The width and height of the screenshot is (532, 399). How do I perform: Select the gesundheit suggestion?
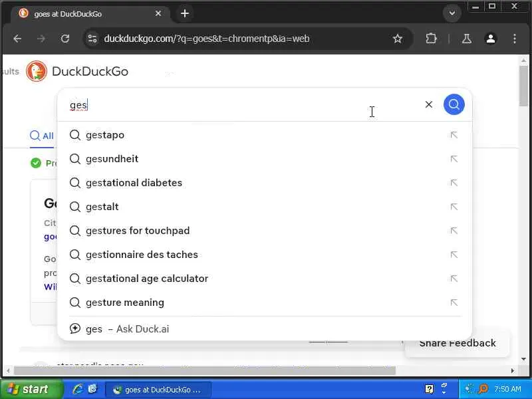click(265, 159)
